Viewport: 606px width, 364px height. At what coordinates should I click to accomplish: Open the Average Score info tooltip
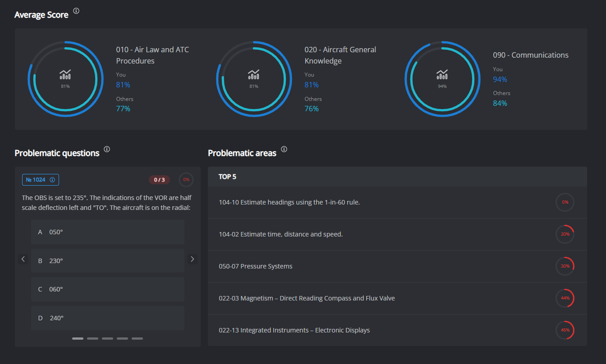point(76,11)
